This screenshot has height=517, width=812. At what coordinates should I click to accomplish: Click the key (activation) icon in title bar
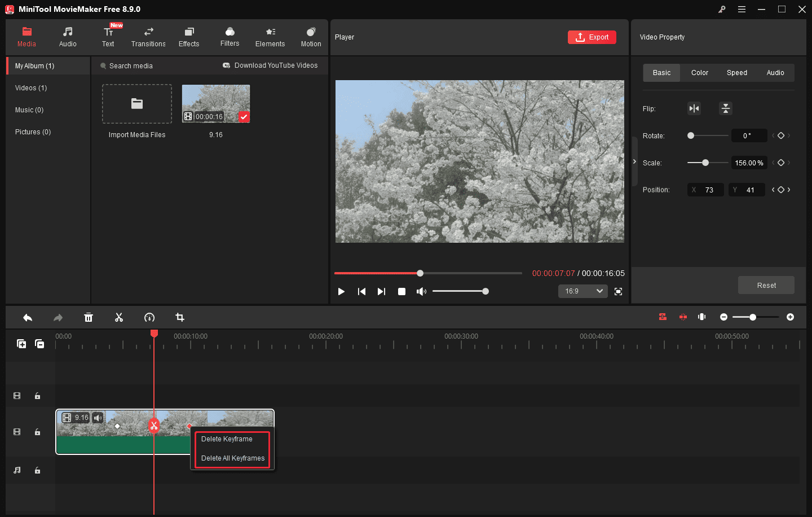722,10
